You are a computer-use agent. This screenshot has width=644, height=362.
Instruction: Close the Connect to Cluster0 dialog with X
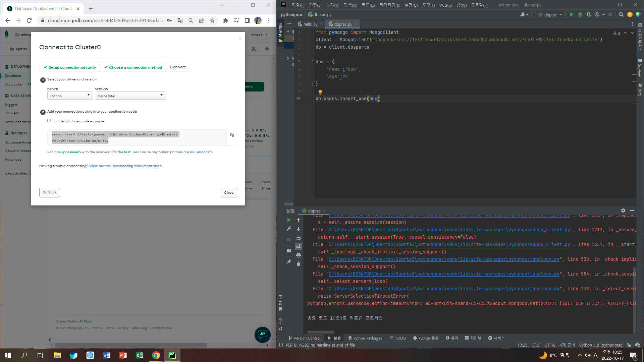click(x=240, y=39)
